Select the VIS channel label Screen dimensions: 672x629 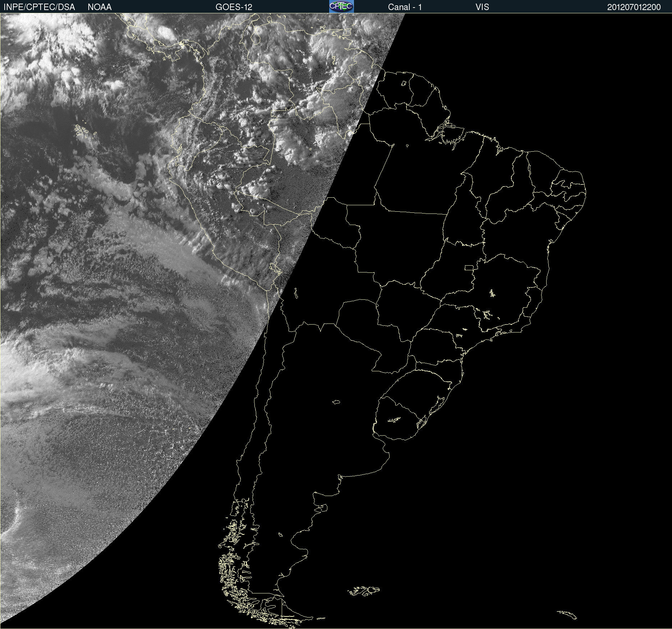pyautogui.click(x=482, y=7)
